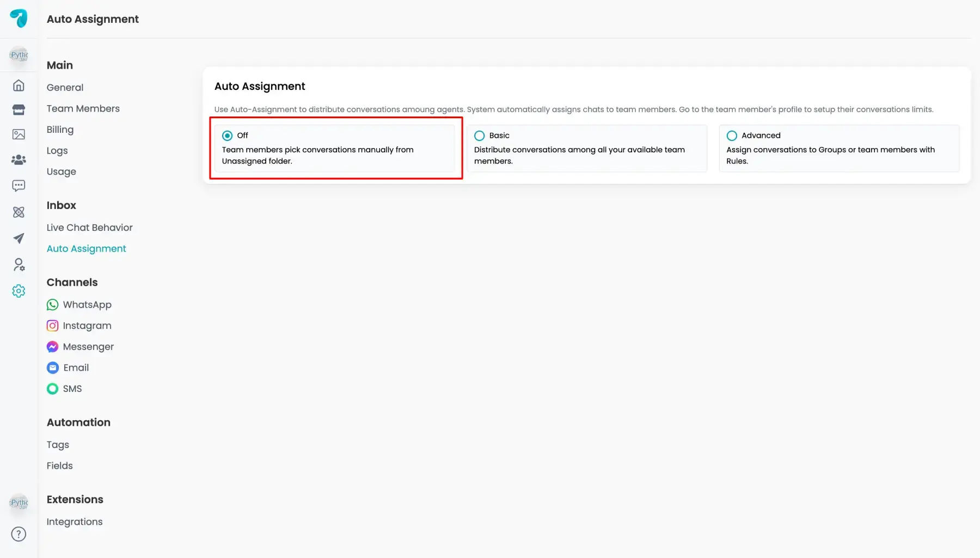Open Integrations under Extensions
This screenshot has width=980, height=558.
click(75, 522)
